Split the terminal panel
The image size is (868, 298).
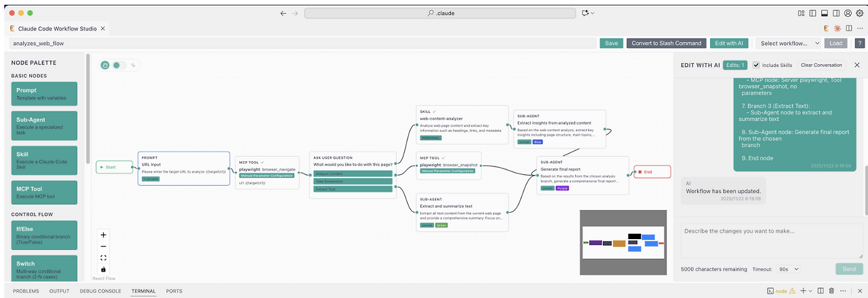(x=819, y=291)
